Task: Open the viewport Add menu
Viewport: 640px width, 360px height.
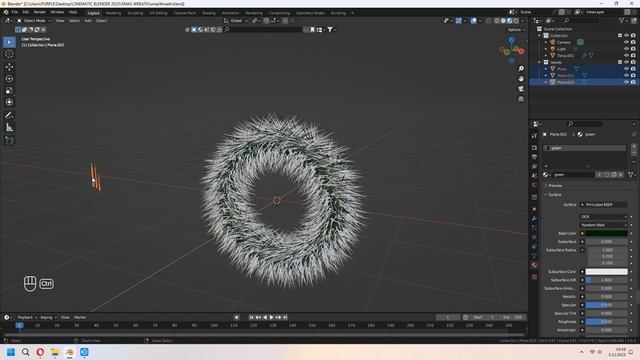Action: click(x=88, y=20)
